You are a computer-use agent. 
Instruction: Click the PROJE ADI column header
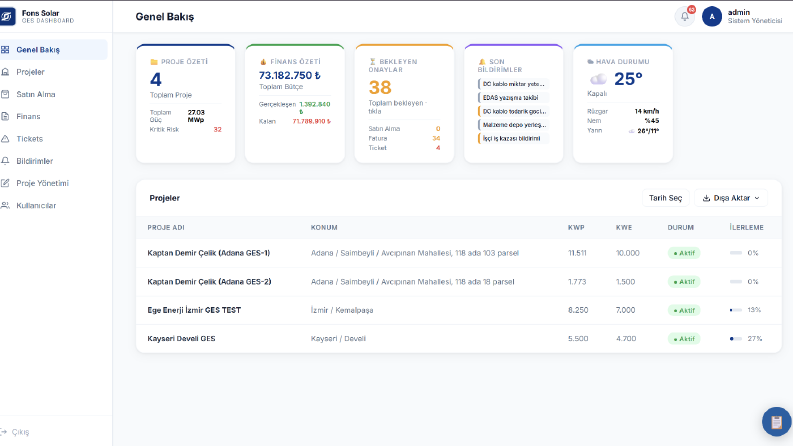pyautogui.click(x=166, y=228)
